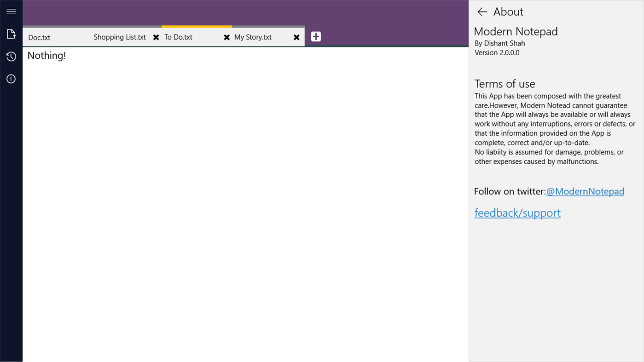View recent files with the history clock icon

(x=11, y=56)
